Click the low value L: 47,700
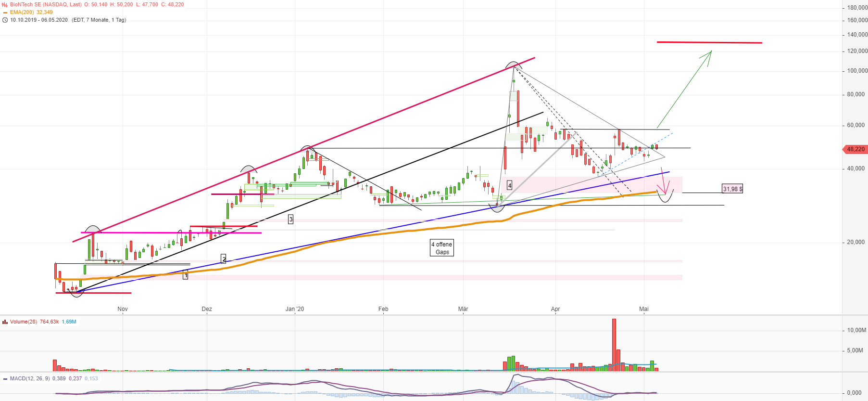Image resolution: width=868 pixels, height=401 pixels. click(x=147, y=4)
